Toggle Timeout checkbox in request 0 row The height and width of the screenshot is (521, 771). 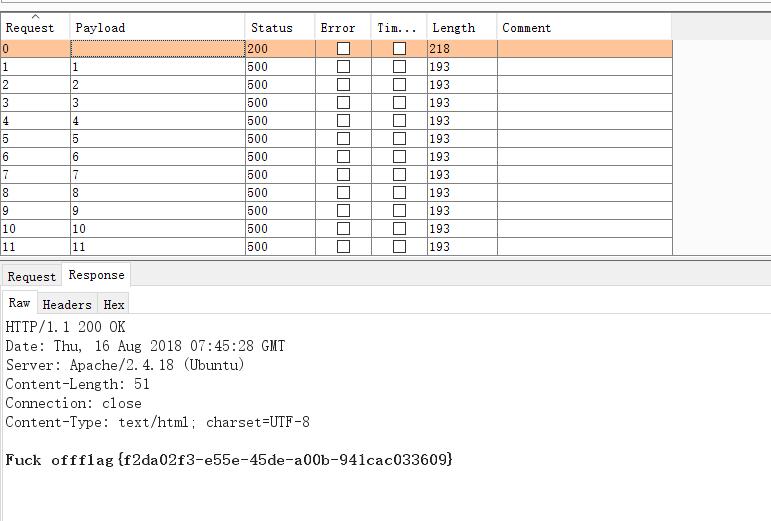pyautogui.click(x=399, y=49)
